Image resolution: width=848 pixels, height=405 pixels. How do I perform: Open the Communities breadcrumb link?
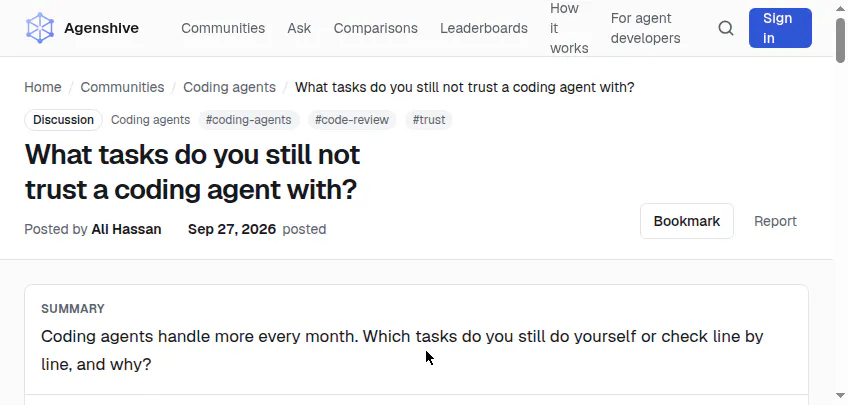(122, 87)
